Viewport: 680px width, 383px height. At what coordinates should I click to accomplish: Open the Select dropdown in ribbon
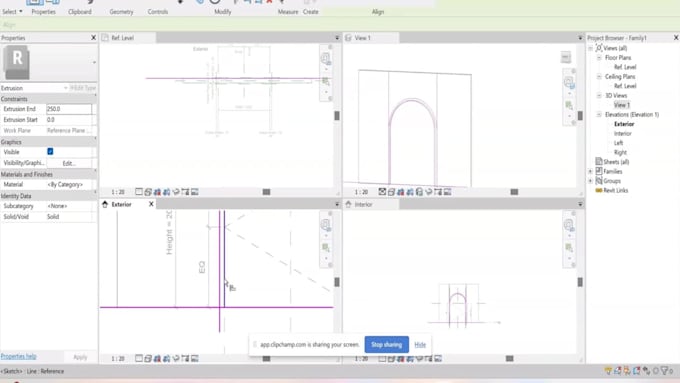tap(12, 12)
